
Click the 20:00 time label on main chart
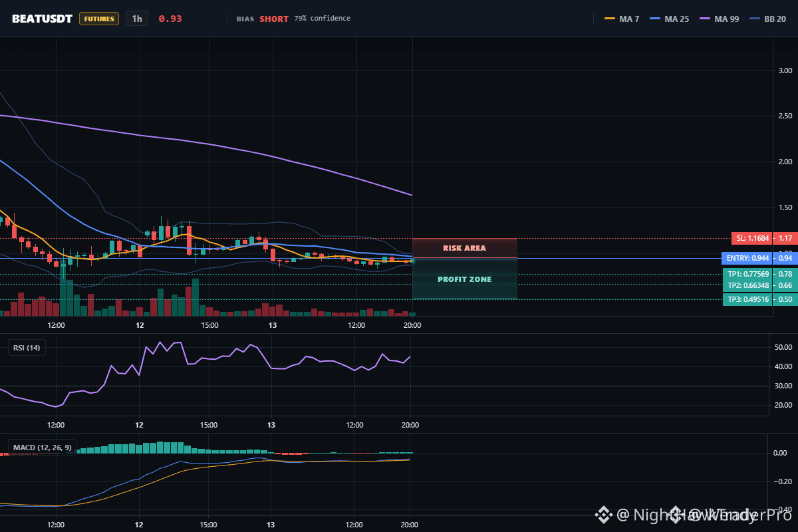click(412, 325)
